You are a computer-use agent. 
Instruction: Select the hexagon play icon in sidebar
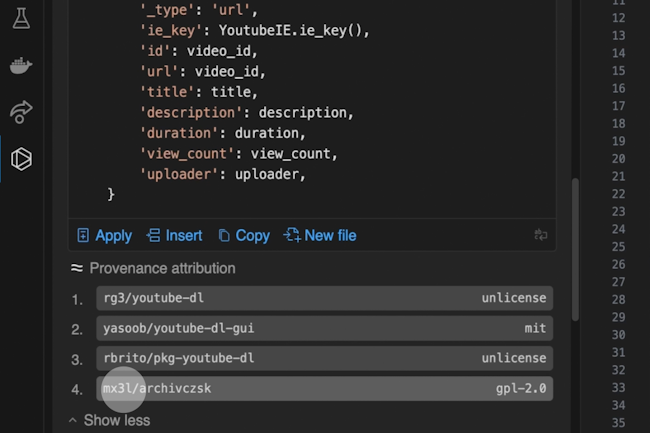coord(21,158)
